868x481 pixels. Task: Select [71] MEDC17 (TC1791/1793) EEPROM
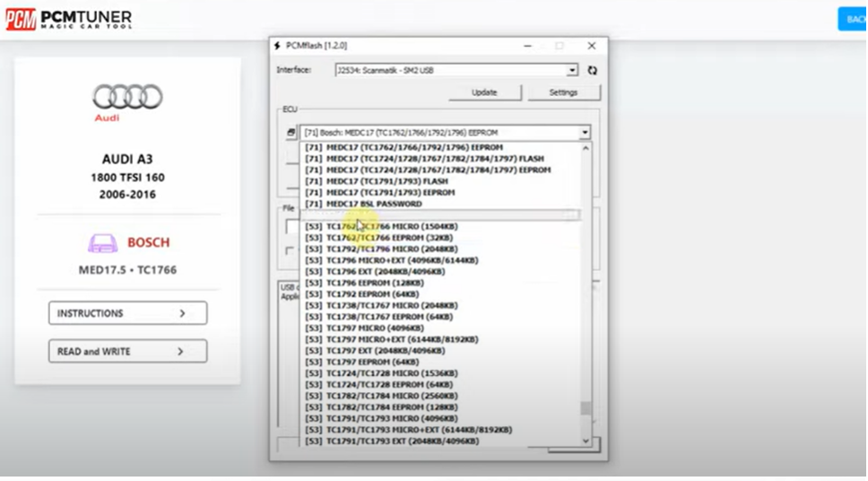coord(440,192)
